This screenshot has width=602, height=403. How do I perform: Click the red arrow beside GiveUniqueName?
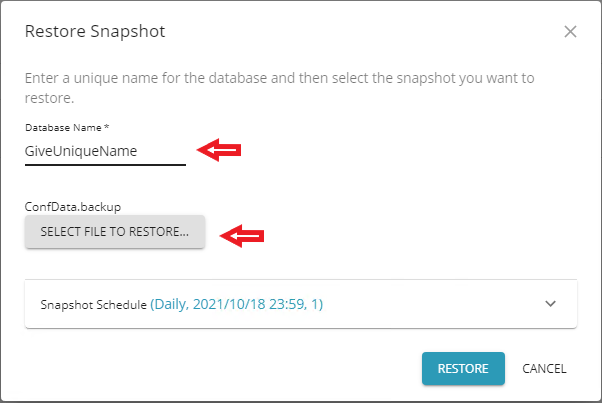tap(220, 150)
